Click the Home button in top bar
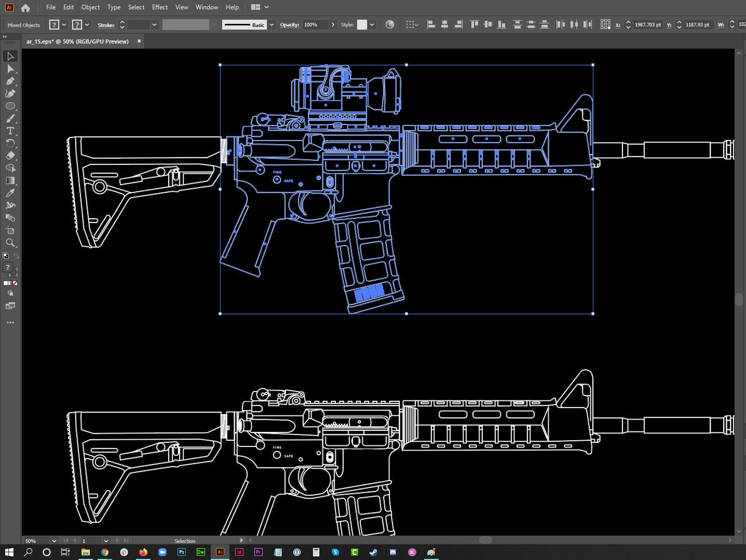This screenshot has height=560, width=746. tap(25, 8)
